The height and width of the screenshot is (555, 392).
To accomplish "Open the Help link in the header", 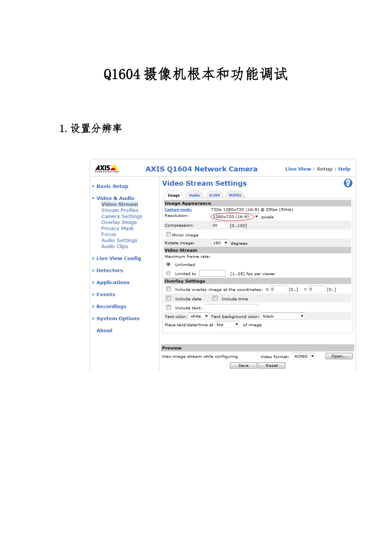I will (344, 169).
